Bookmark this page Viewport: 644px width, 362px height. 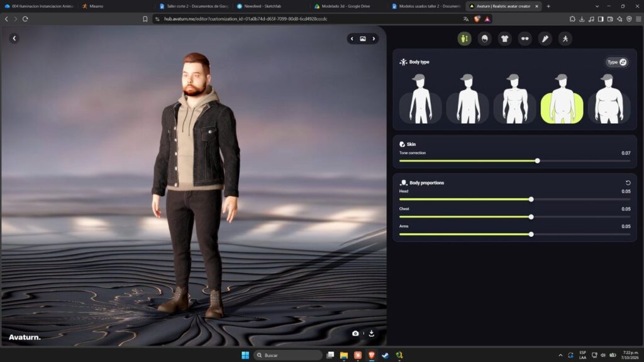click(145, 19)
